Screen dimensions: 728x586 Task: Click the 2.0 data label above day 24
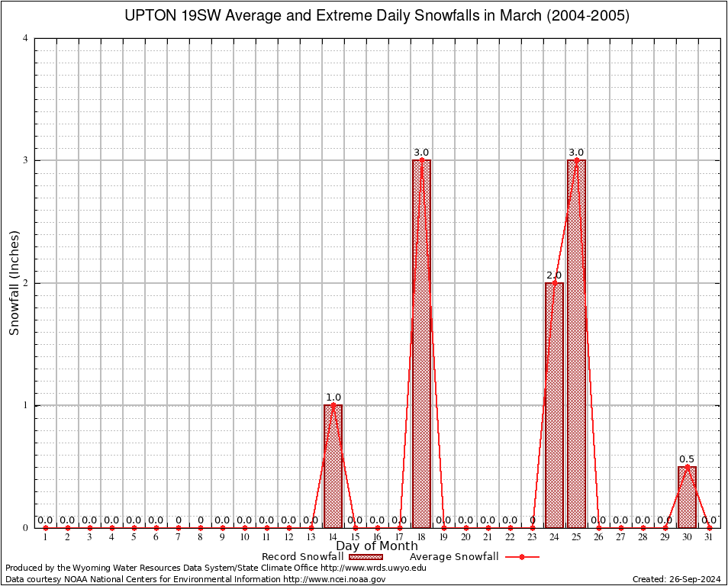point(554,275)
